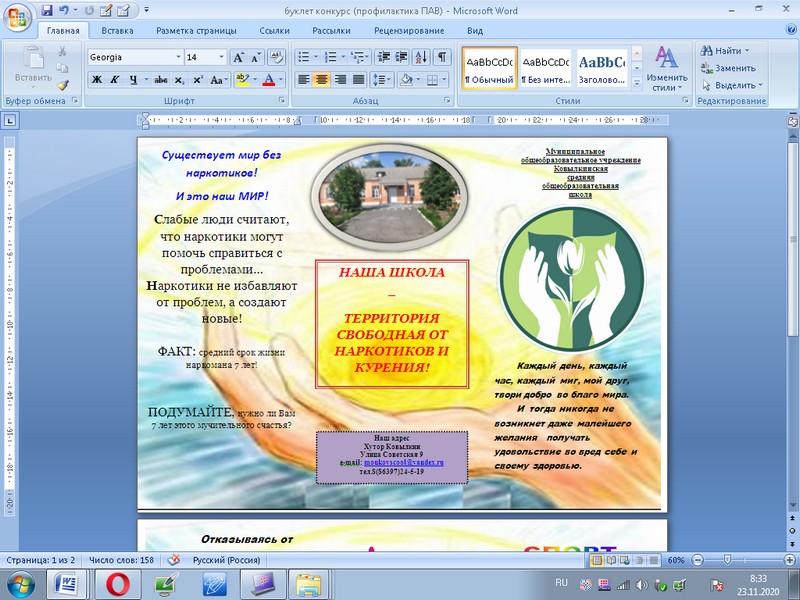This screenshot has height=600, width=800.
Task: Click the Изменить стили button
Action: 667,68
